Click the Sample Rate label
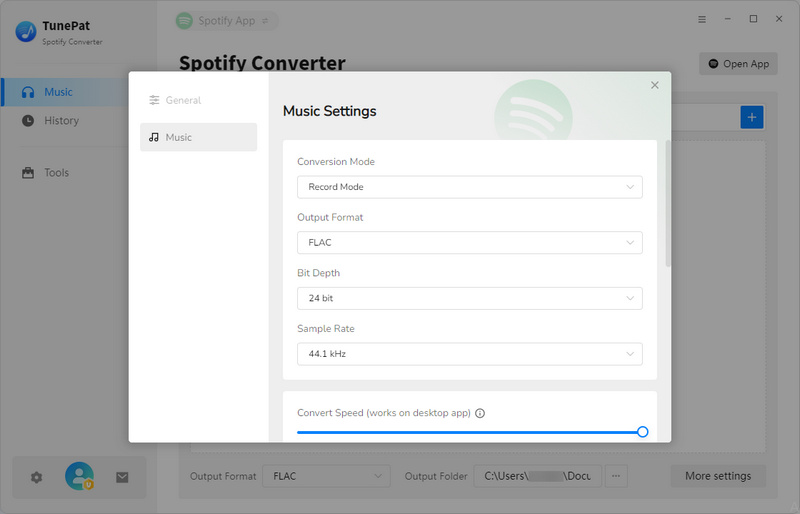Viewport: 800px width, 514px height. point(326,328)
